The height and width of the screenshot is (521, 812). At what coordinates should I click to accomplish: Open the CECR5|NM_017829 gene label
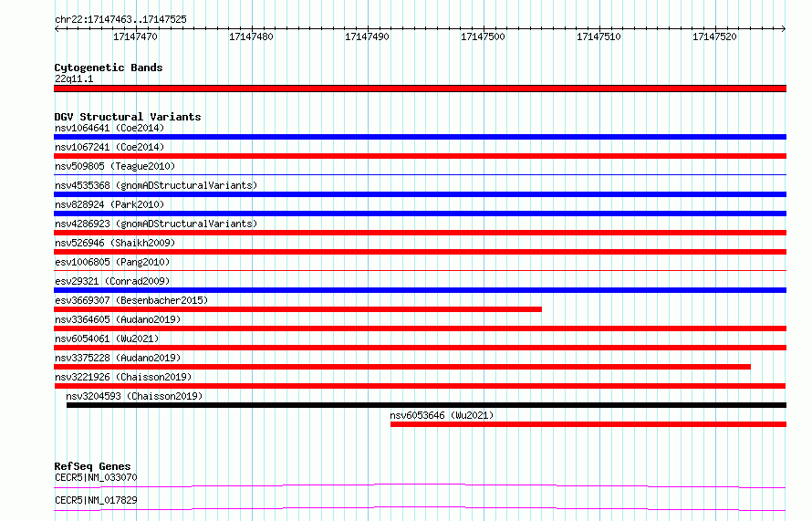(96, 500)
